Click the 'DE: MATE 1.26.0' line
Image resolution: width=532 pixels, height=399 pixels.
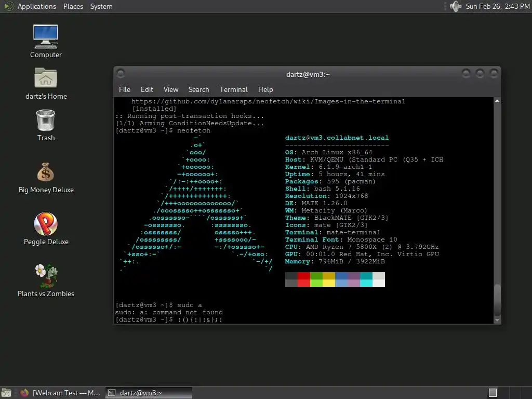point(316,203)
